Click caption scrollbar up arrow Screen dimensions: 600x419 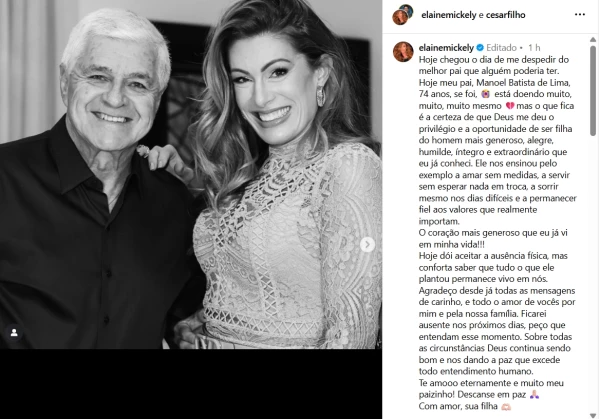coord(593,39)
